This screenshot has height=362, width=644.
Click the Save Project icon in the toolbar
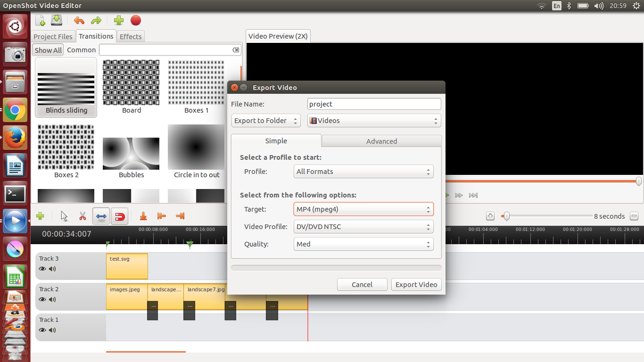pos(57,20)
